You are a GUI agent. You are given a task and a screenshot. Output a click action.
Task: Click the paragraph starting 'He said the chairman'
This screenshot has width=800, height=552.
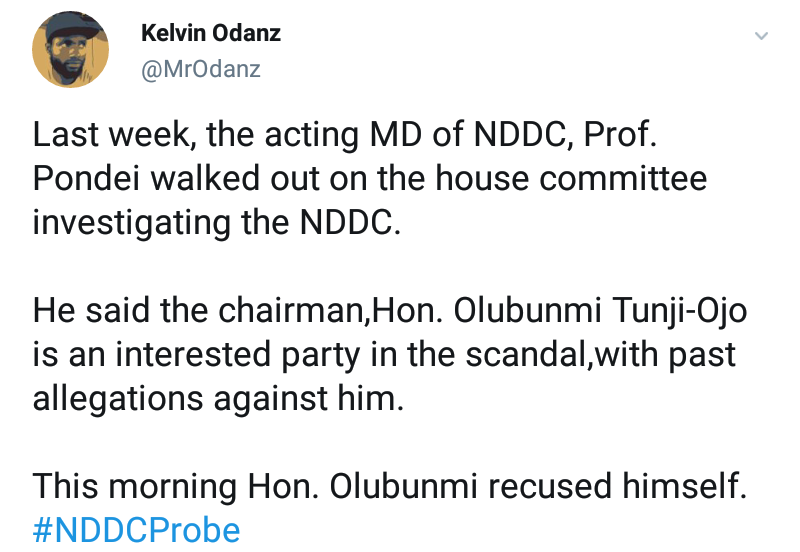point(390,355)
